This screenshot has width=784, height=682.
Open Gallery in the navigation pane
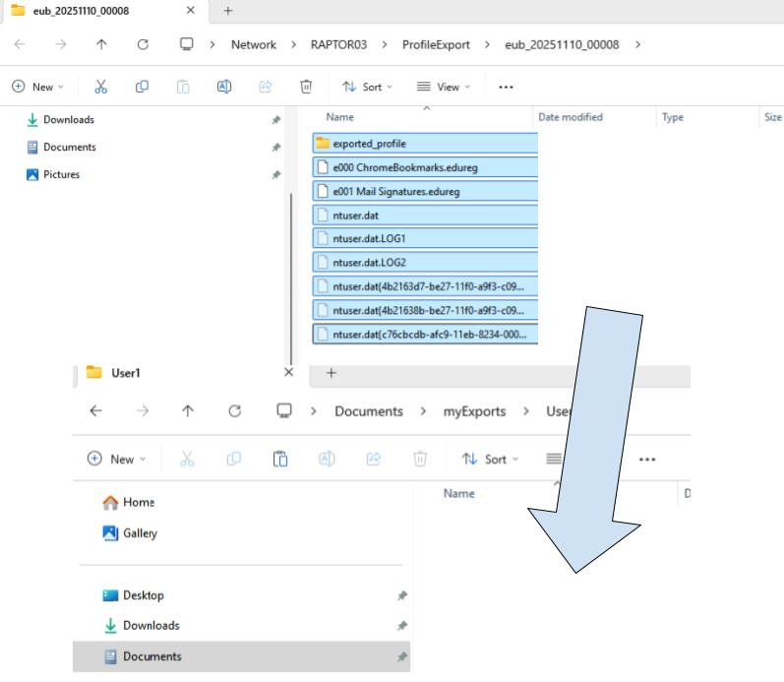(x=139, y=533)
